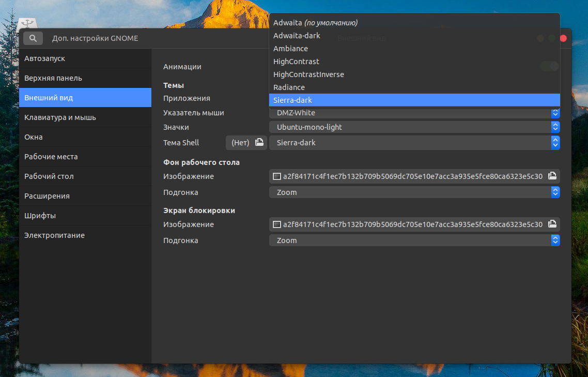Choose Adwaita-dark from the theme list
Screen dimensions: 588x377
[x=414, y=36]
